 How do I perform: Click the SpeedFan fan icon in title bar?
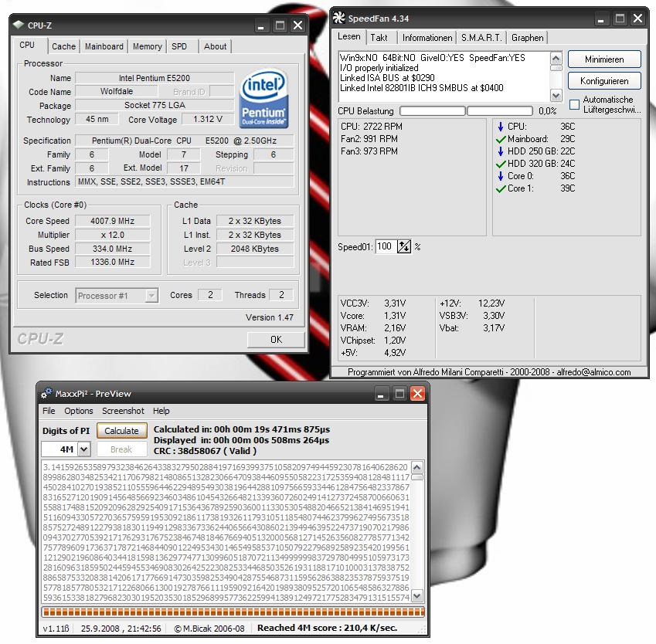(x=339, y=18)
